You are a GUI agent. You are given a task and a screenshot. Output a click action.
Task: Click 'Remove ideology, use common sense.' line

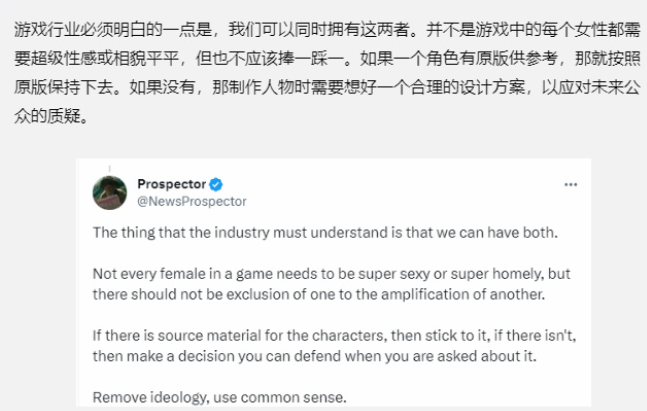(220, 397)
